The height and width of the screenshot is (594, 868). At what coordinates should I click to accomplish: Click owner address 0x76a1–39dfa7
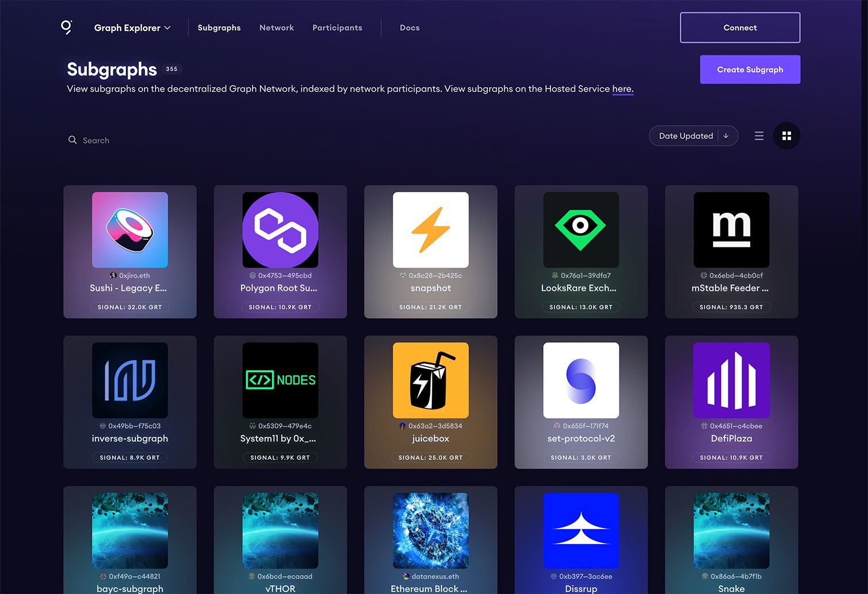pos(586,275)
